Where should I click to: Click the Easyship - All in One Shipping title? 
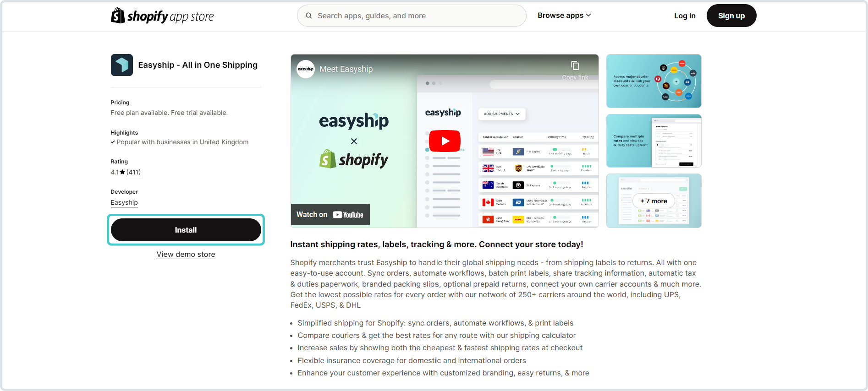tap(198, 65)
